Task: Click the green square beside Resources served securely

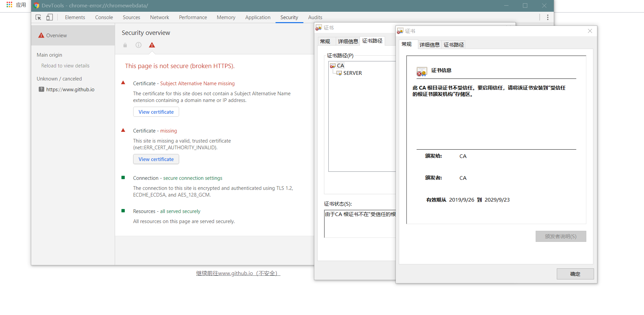Action: (x=123, y=211)
